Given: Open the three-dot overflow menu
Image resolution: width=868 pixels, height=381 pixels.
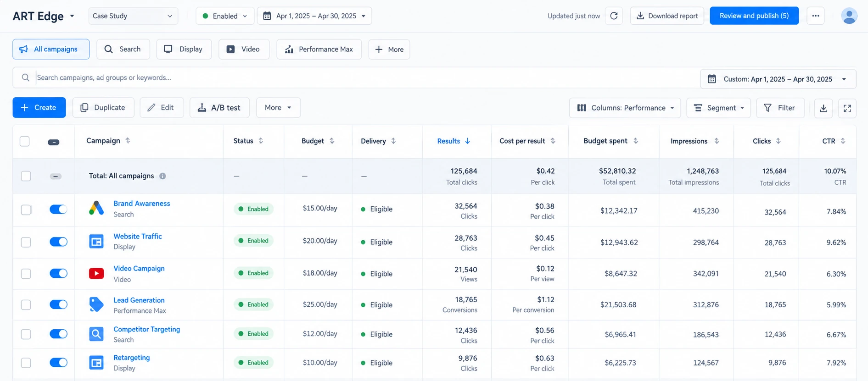Looking at the screenshot, I should [815, 16].
